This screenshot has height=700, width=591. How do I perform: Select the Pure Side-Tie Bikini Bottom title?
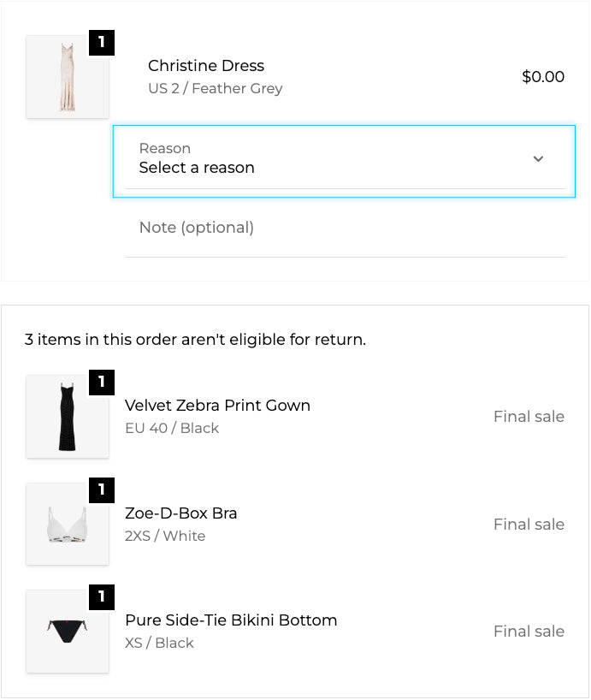[231, 620]
